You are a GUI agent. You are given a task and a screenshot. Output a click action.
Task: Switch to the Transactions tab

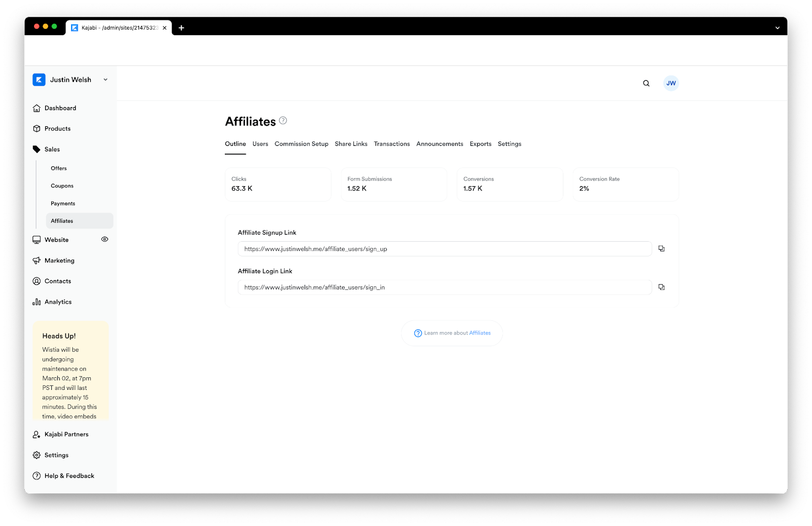392,144
